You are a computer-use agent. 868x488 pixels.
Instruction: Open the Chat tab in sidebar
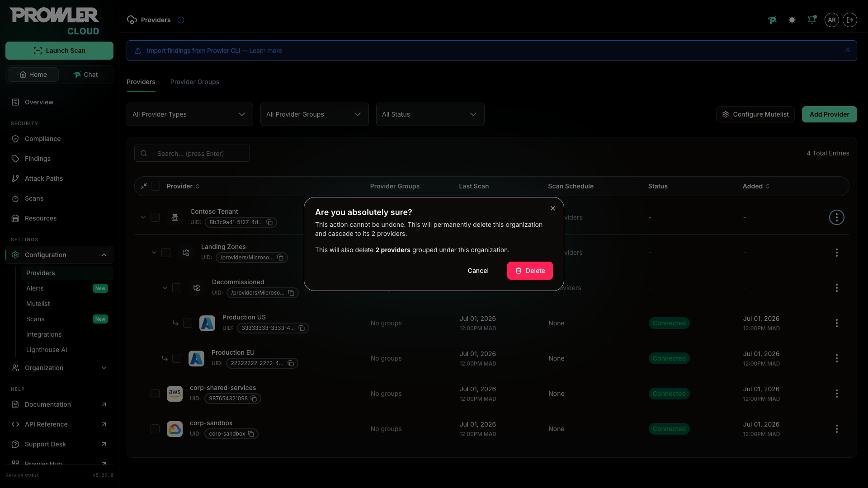pyautogui.click(x=86, y=75)
